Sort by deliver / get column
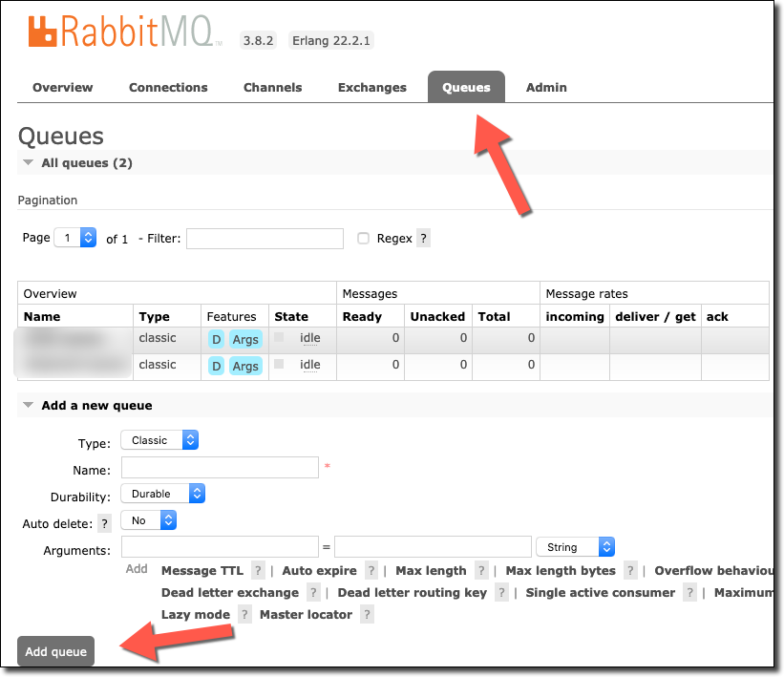Image resolution: width=784 pixels, height=677 pixels. (x=655, y=316)
